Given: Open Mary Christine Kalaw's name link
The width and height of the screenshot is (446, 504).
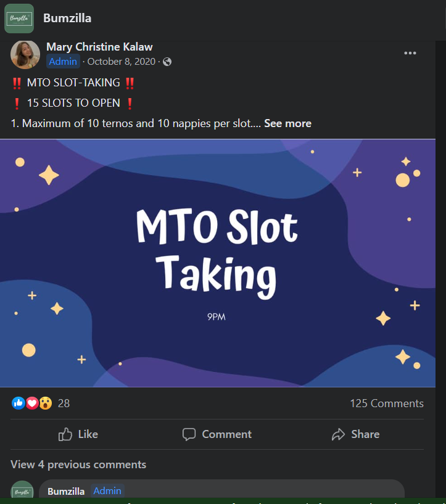Looking at the screenshot, I should (99, 47).
